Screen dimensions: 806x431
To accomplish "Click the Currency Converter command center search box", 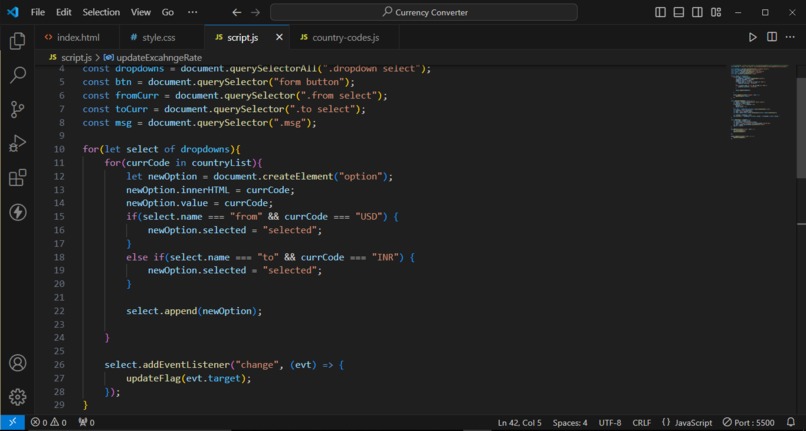I will click(x=424, y=12).
